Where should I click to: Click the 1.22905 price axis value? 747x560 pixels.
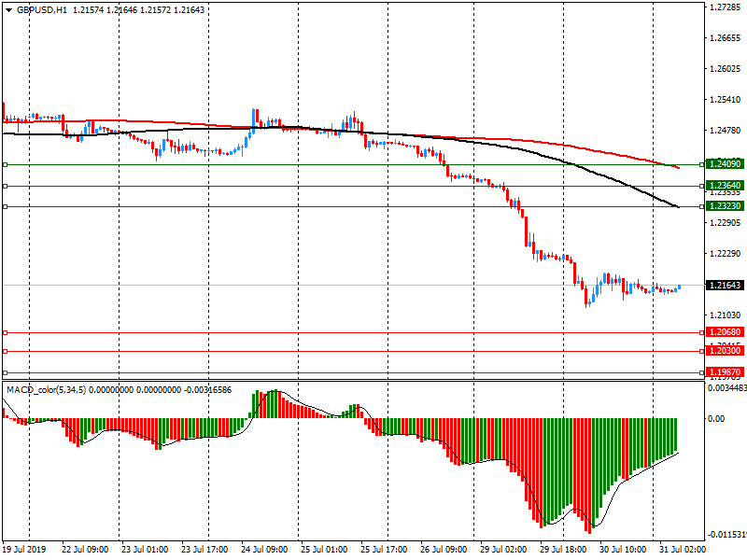tap(726, 223)
